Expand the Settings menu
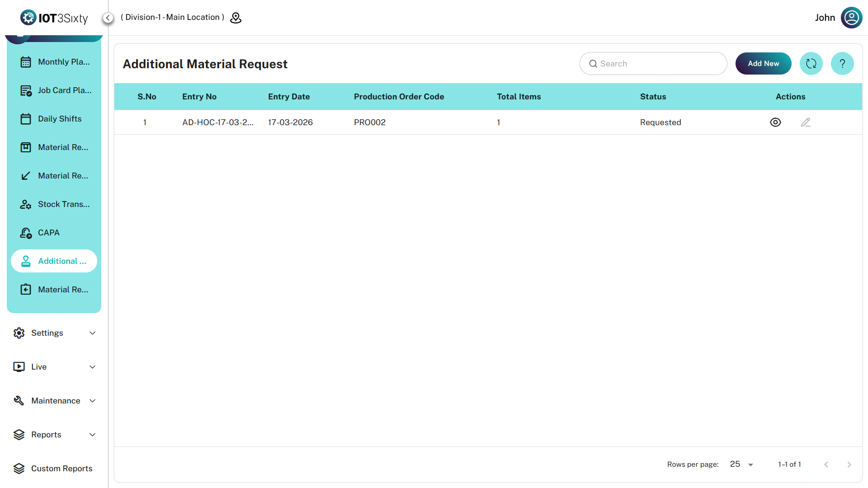The width and height of the screenshot is (868, 488). click(54, 333)
